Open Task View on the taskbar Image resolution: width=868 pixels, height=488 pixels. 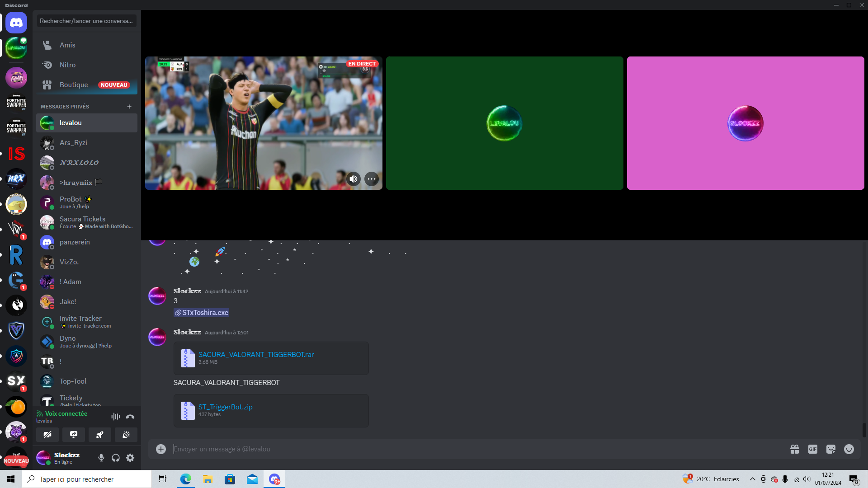point(163,479)
